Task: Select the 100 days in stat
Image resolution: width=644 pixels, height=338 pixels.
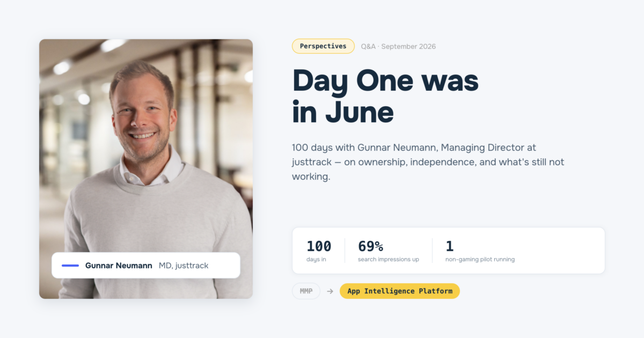Action: pyautogui.click(x=319, y=251)
